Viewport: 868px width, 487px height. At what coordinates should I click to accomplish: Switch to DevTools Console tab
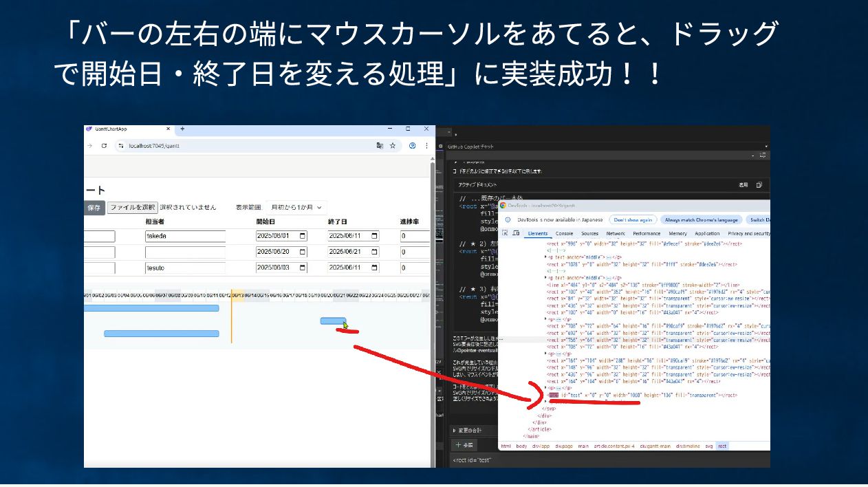564,234
